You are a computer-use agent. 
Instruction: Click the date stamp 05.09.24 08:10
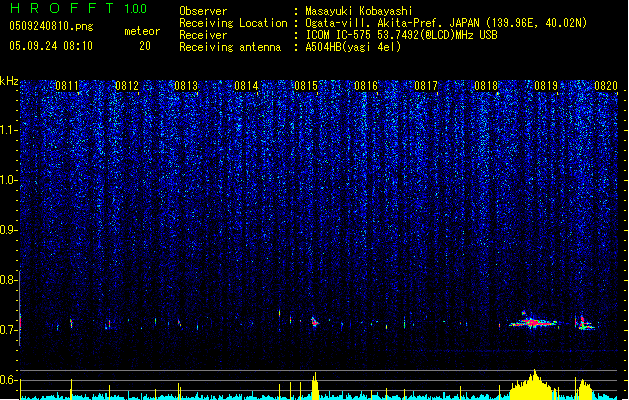pos(51,46)
